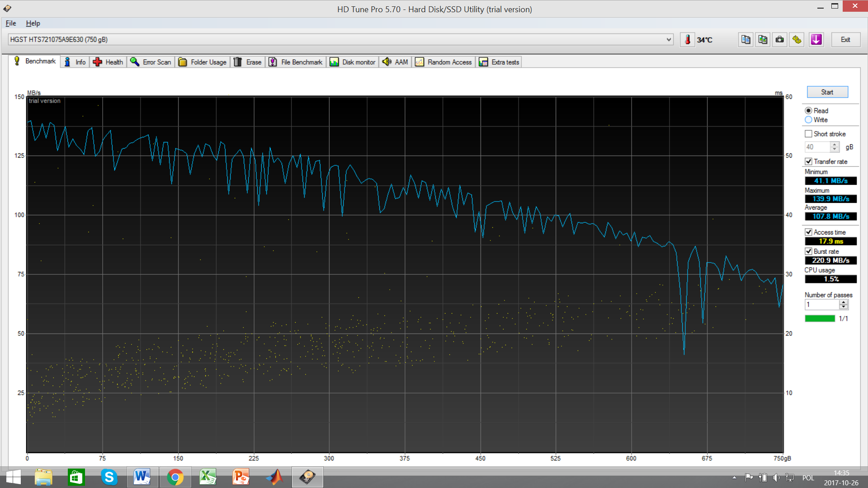Click the green passes progress bar

(x=820, y=319)
